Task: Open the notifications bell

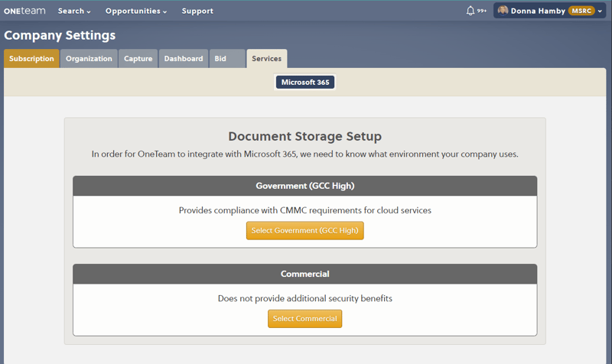Action: point(470,11)
